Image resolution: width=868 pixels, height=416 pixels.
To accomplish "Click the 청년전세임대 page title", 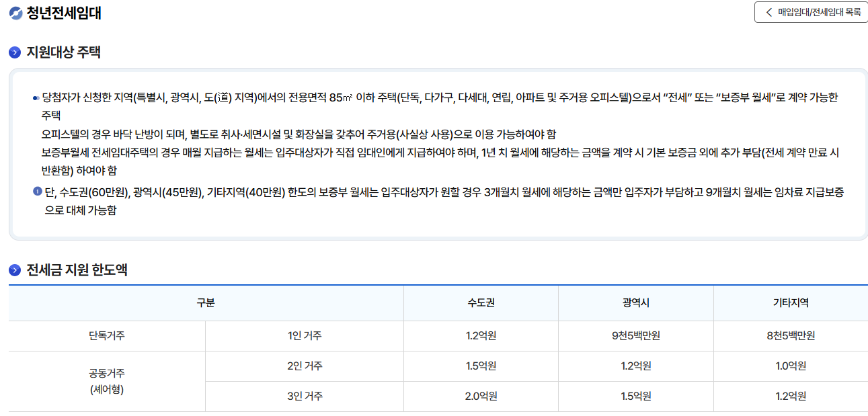I will 64,13.
